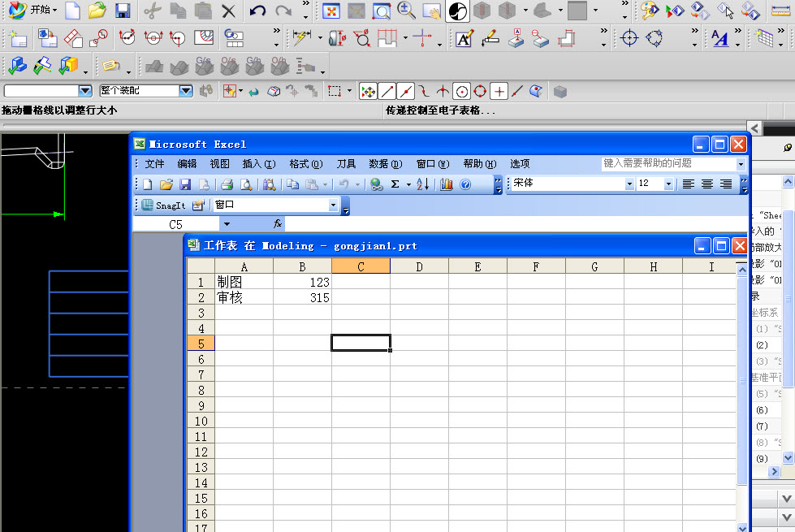
Task: Click the Excel Save floppy icon
Action: pos(185,184)
